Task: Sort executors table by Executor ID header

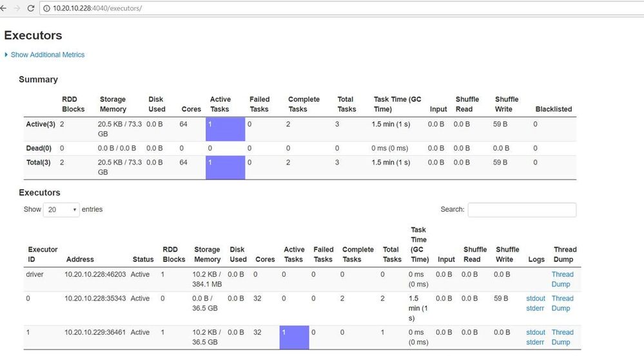Action: tap(43, 254)
